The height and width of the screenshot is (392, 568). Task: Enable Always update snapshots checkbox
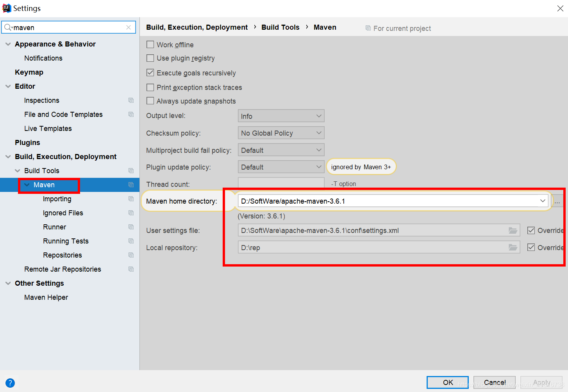pyautogui.click(x=150, y=101)
